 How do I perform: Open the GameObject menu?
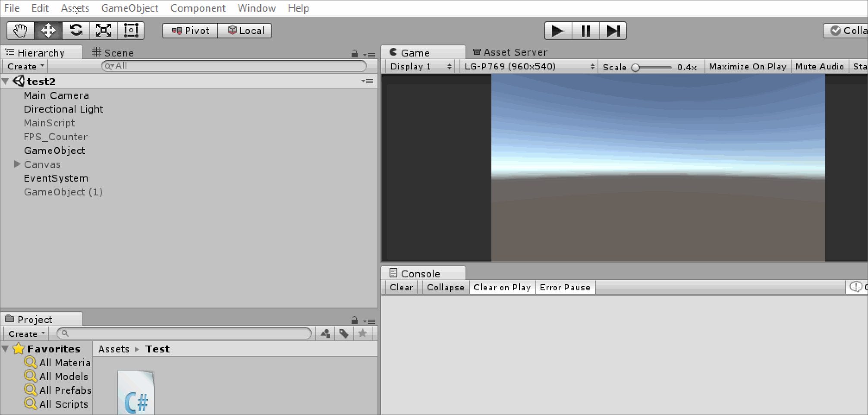130,8
